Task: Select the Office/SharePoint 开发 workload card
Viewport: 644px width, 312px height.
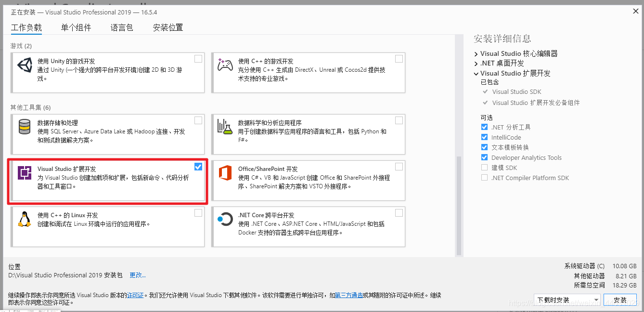Action: point(308,181)
